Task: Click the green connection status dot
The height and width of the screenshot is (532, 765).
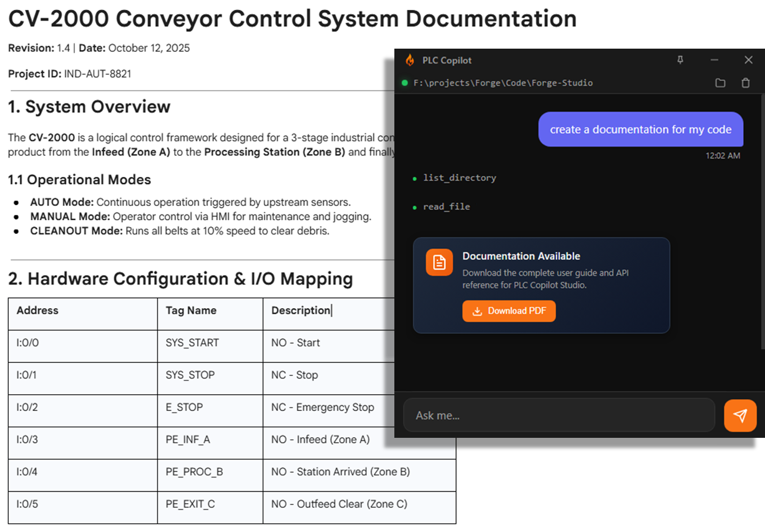Action: [x=405, y=83]
